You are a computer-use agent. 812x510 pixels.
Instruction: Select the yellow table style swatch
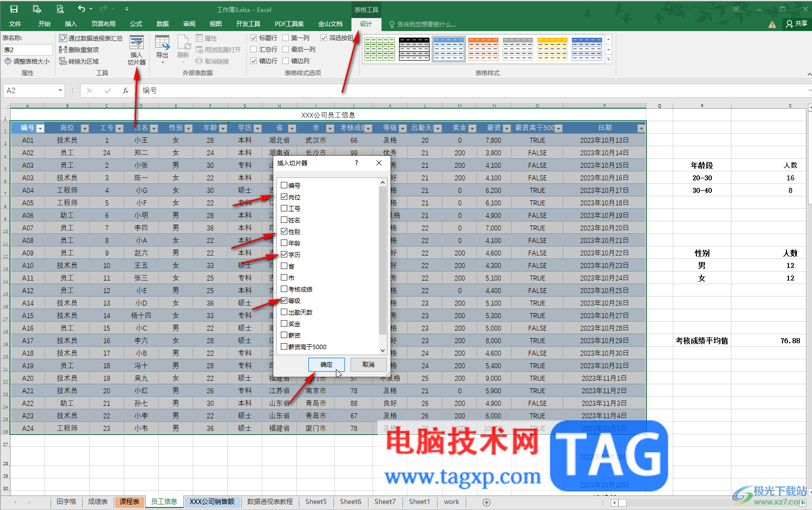552,49
